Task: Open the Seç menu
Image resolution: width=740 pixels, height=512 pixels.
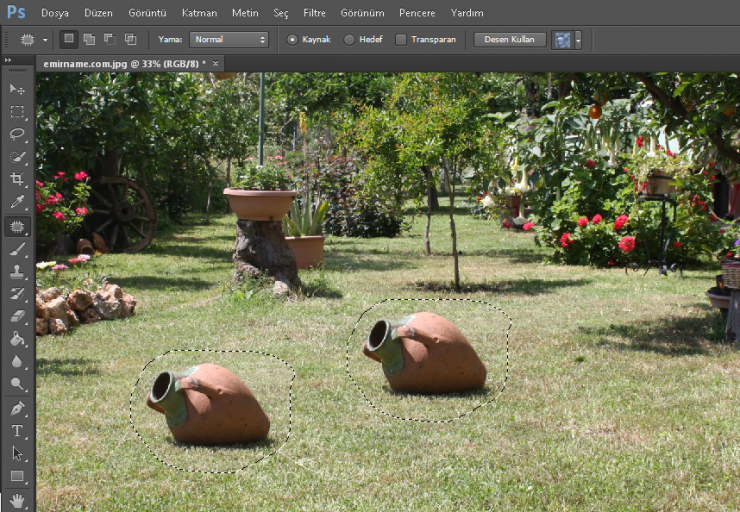Action: tap(280, 13)
